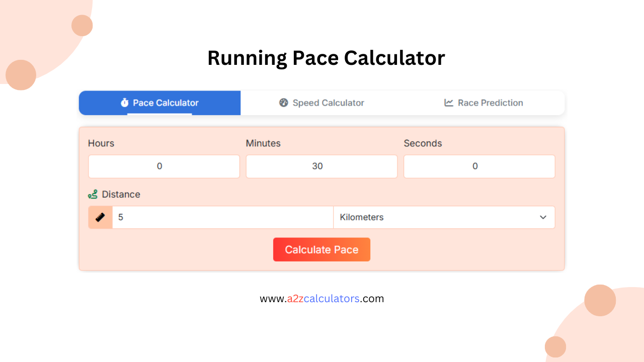Click the Running Pace Calculator heading
The image size is (644, 362).
326,58
